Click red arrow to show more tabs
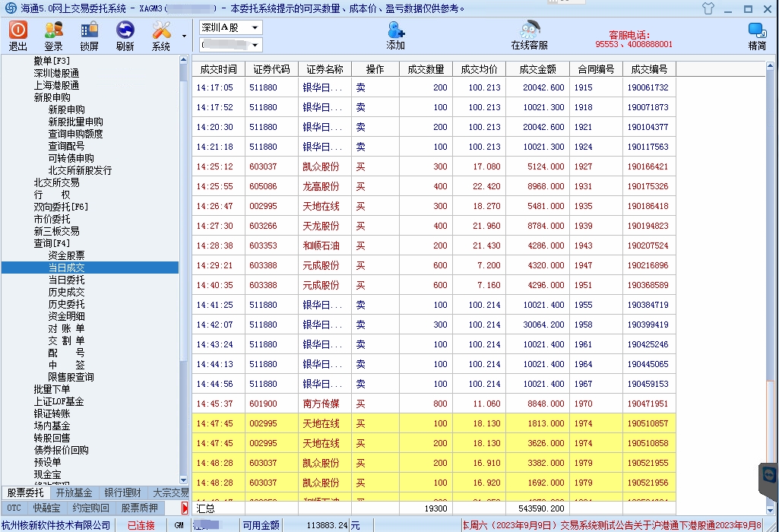This screenshot has height=532, width=779. pos(185,508)
